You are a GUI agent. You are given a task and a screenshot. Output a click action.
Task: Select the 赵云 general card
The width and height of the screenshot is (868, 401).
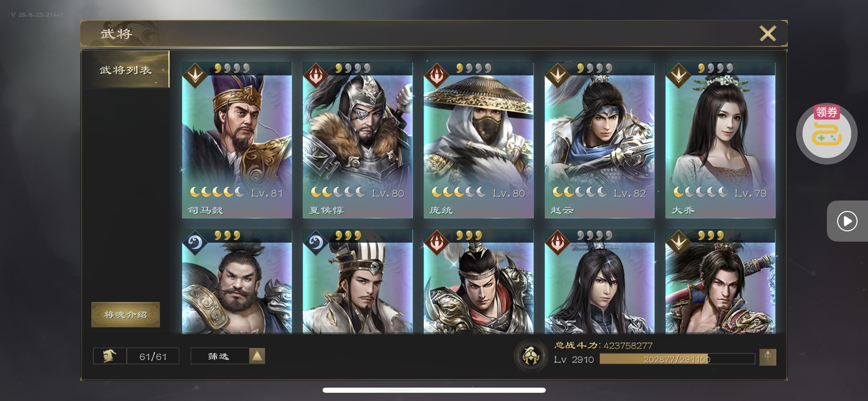click(x=600, y=140)
